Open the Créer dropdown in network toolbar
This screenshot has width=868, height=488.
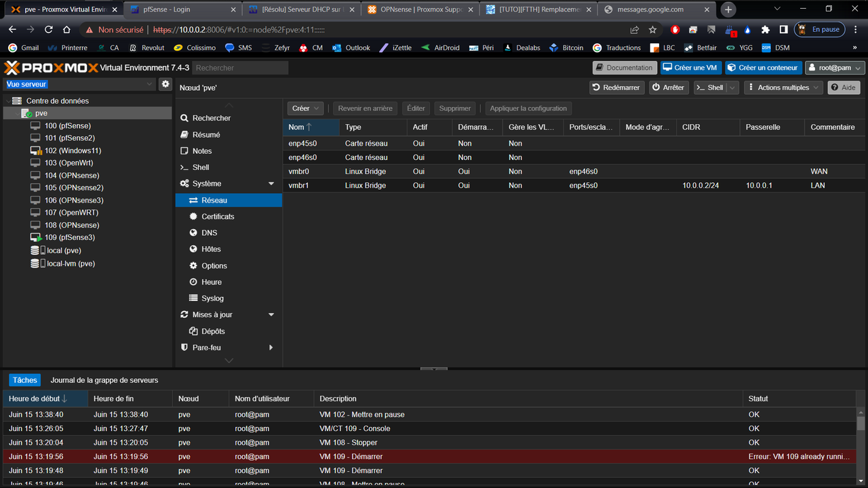305,108
